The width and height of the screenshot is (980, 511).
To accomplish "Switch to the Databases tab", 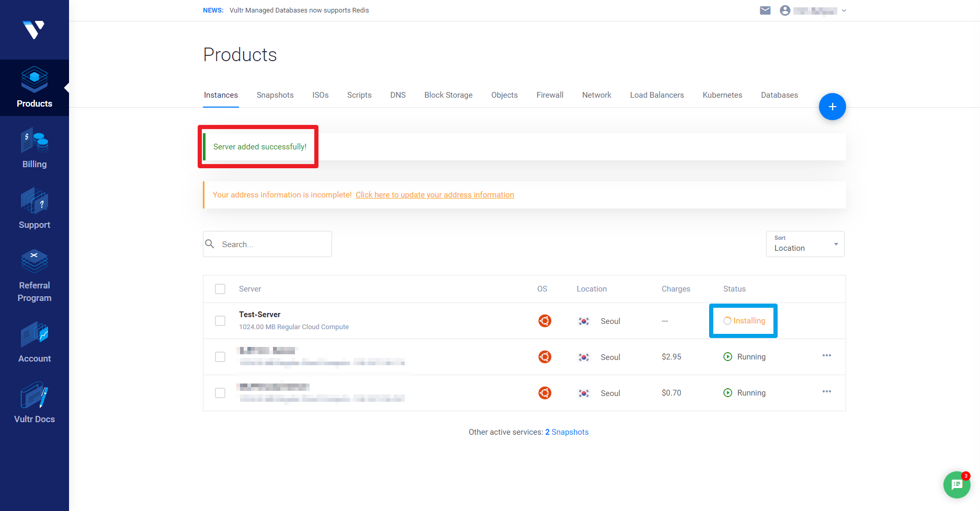I will (779, 95).
